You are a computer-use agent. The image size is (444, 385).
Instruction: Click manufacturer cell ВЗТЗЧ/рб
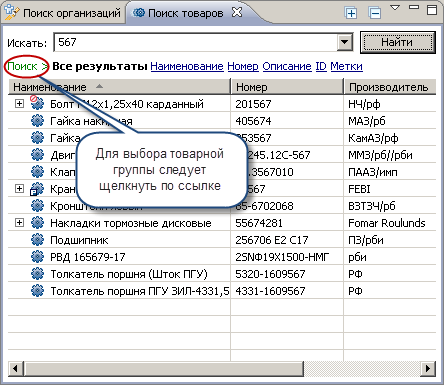tap(372, 206)
